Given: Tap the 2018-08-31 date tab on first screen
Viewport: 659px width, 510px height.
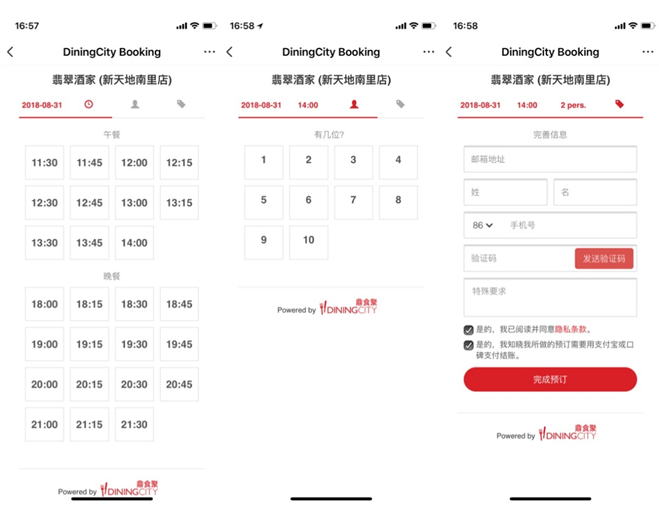Looking at the screenshot, I should coord(42,105).
